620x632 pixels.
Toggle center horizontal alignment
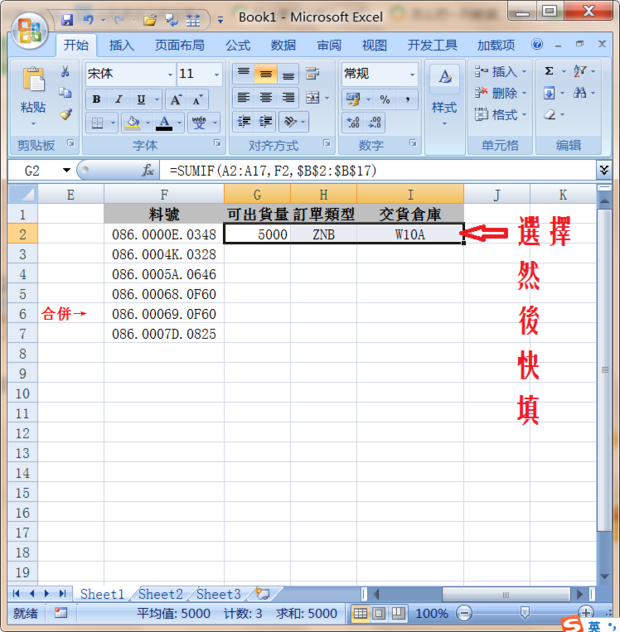click(x=266, y=98)
